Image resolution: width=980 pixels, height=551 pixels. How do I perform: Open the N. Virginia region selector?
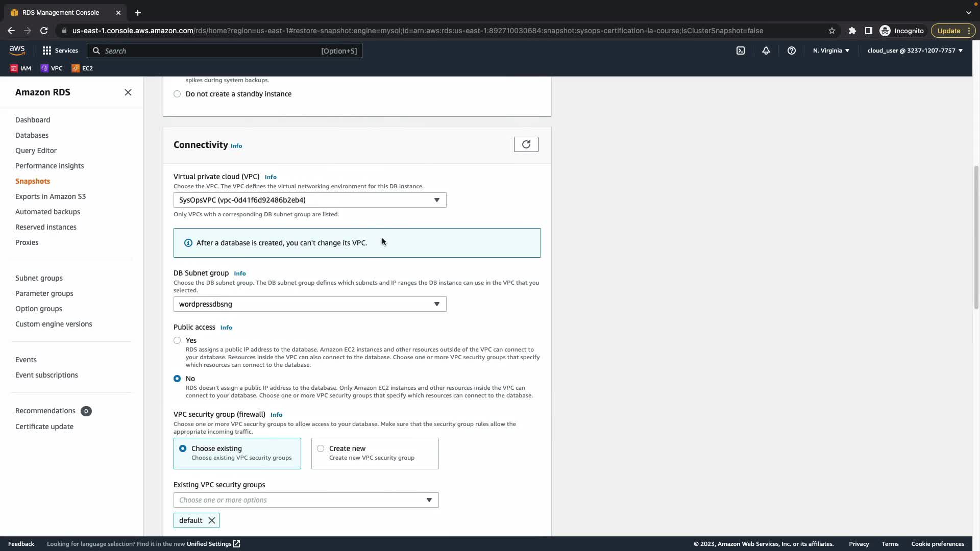pyautogui.click(x=831, y=51)
